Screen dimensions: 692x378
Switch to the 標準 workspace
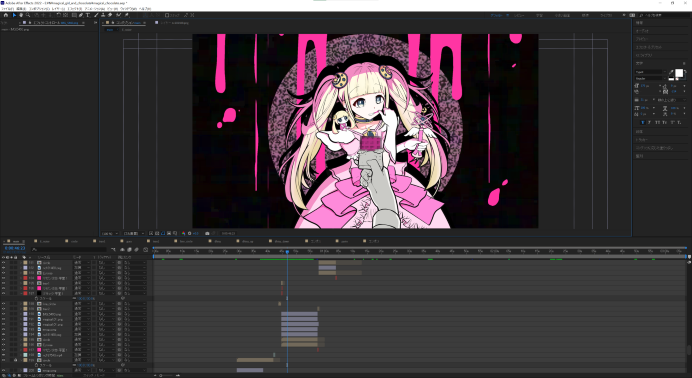pyautogui.click(x=585, y=15)
